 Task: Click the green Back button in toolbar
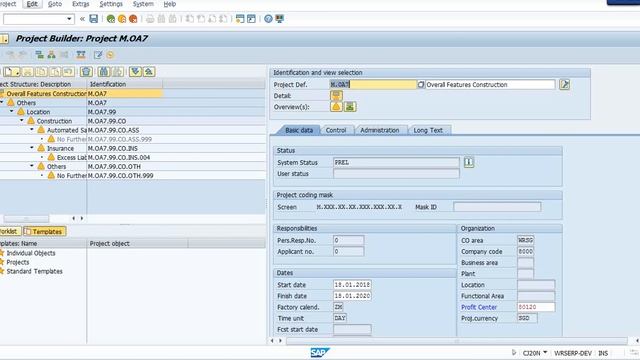pos(111,19)
